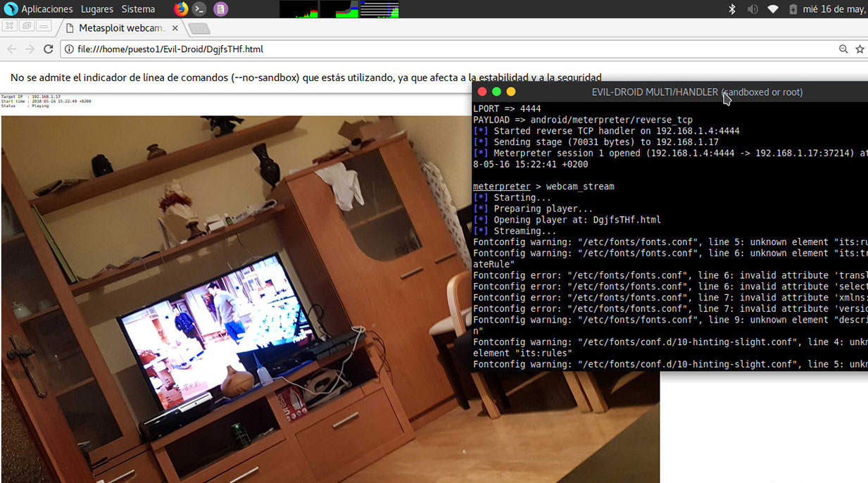Click the 'Preparing player...' terminal line
This screenshot has width=868, height=483.
pyautogui.click(x=533, y=208)
